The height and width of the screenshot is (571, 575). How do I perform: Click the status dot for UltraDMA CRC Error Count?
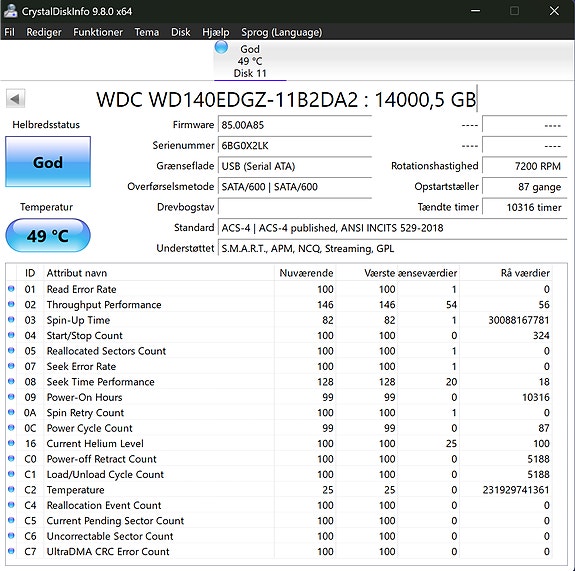click(x=11, y=550)
